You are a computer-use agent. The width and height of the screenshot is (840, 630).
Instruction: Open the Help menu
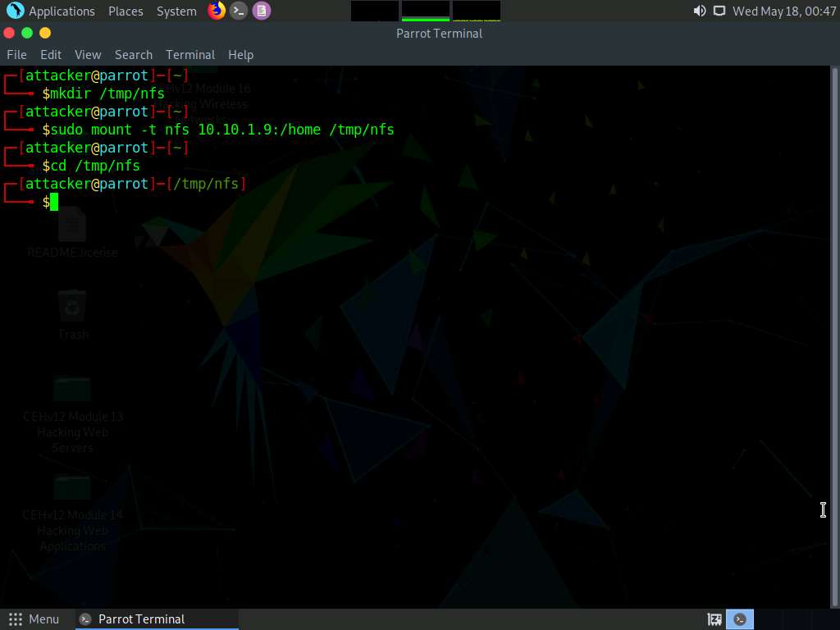(240, 54)
